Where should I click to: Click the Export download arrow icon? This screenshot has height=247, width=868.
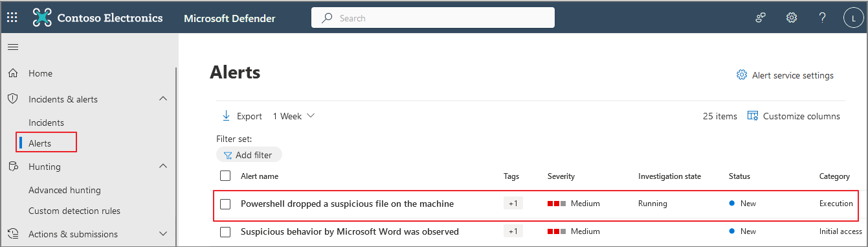click(x=227, y=116)
